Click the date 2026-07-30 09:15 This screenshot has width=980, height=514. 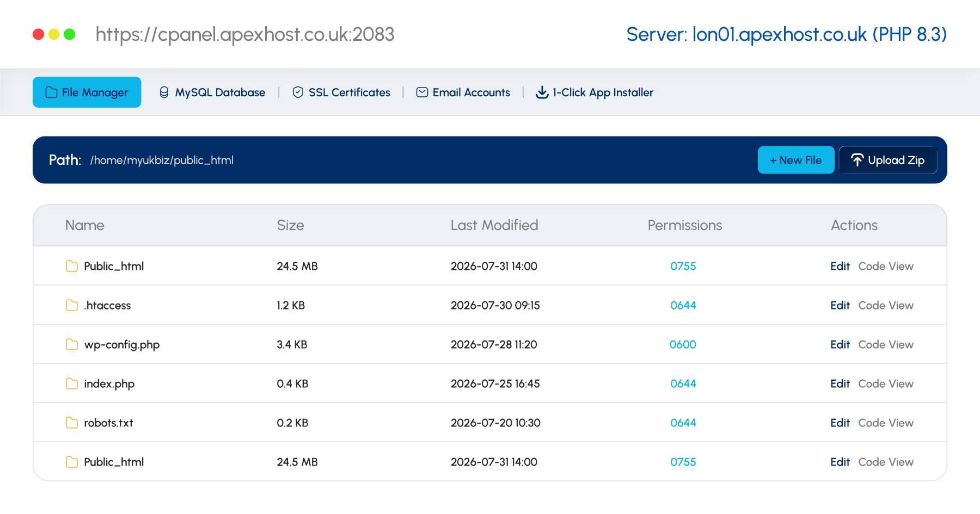point(495,305)
